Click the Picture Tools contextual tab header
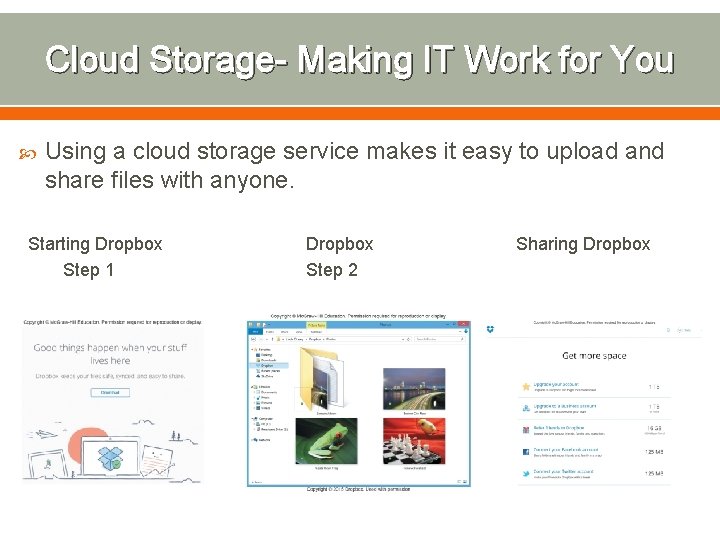This screenshot has height=540, width=720. coord(316,325)
